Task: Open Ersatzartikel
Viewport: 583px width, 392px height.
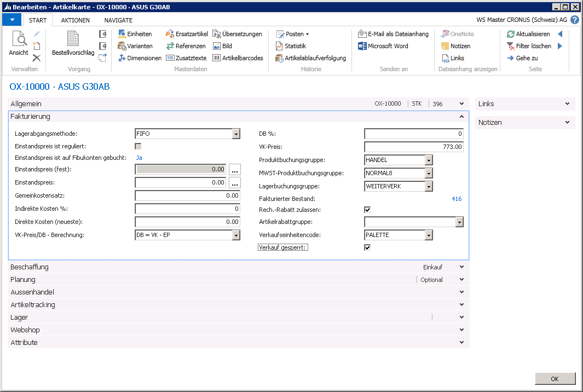Action: point(187,34)
